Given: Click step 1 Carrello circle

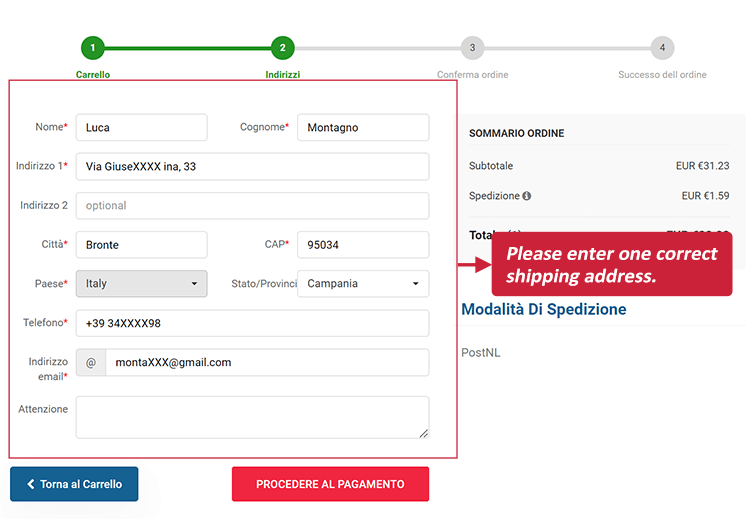Looking at the screenshot, I should click(x=92, y=48).
